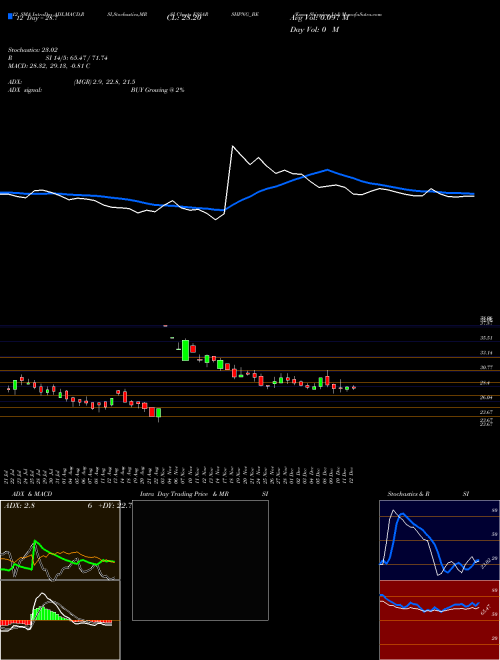Click the 'Day Vol: 0 M' label
The image size is (500, 660).
coord(314,30)
